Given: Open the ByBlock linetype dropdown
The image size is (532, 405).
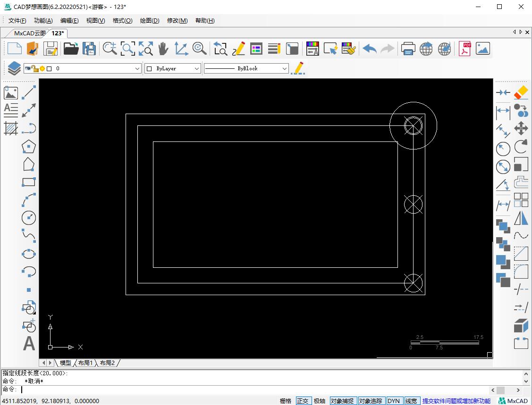Looking at the screenshot, I should coord(284,69).
